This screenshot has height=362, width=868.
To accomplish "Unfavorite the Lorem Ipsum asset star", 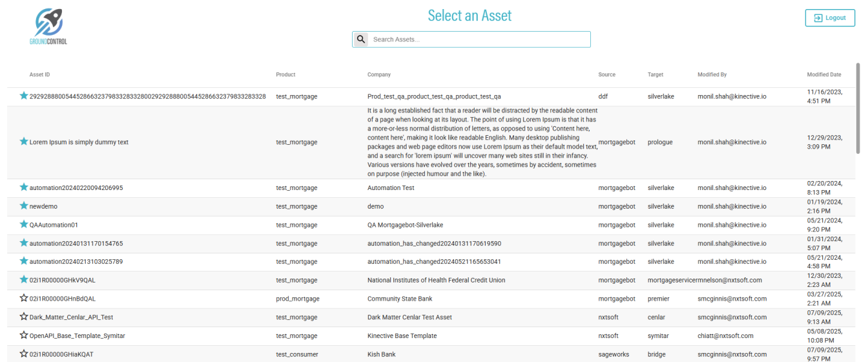I will click(24, 142).
